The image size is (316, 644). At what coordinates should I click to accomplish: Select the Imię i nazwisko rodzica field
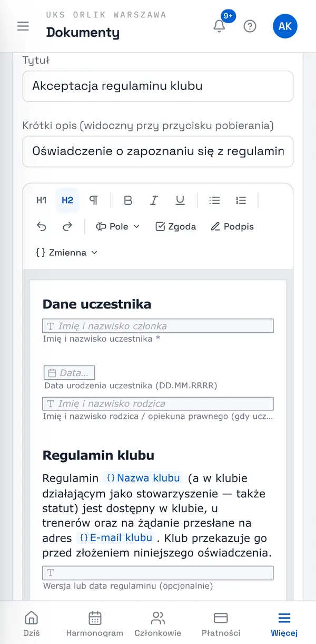[x=158, y=403]
